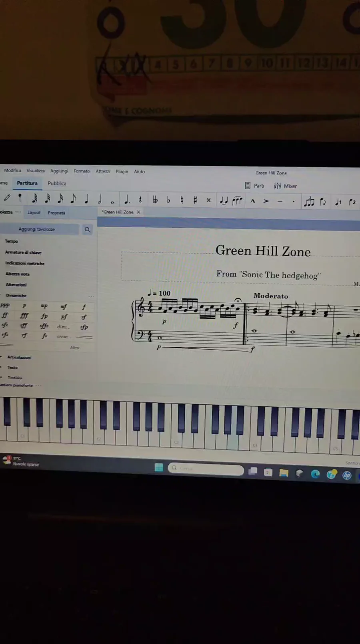Open the tuplet options

[x=309, y=202]
